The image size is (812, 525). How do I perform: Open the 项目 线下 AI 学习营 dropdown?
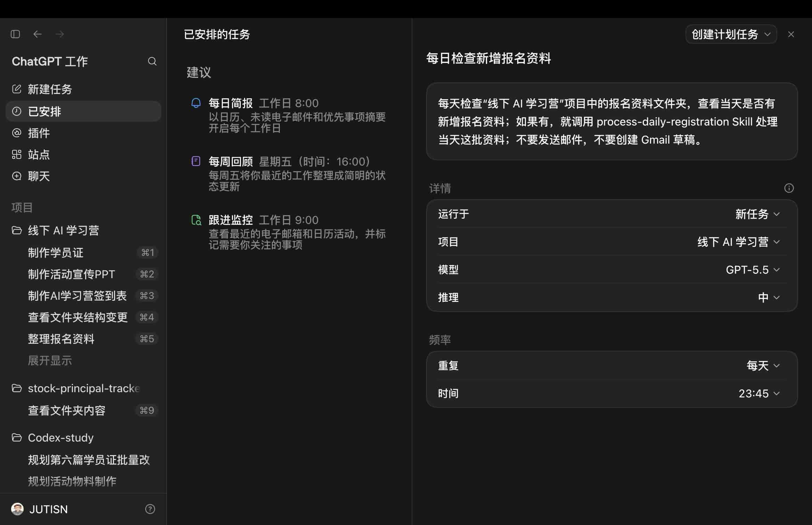pyautogui.click(x=739, y=242)
